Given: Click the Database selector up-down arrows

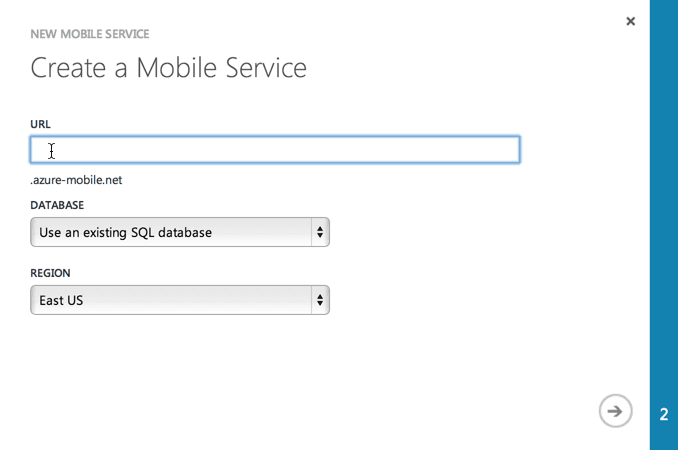Looking at the screenshot, I should pyautogui.click(x=320, y=232).
